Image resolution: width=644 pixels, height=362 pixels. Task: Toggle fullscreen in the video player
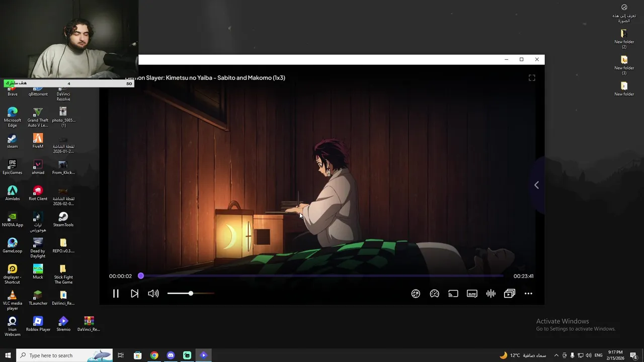pos(532,78)
